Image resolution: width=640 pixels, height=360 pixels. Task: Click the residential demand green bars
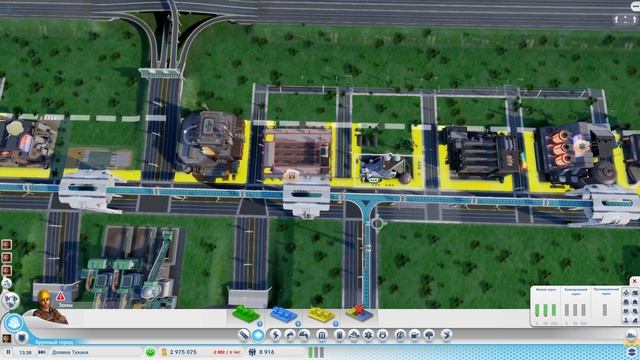pyautogui.click(x=545, y=310)
